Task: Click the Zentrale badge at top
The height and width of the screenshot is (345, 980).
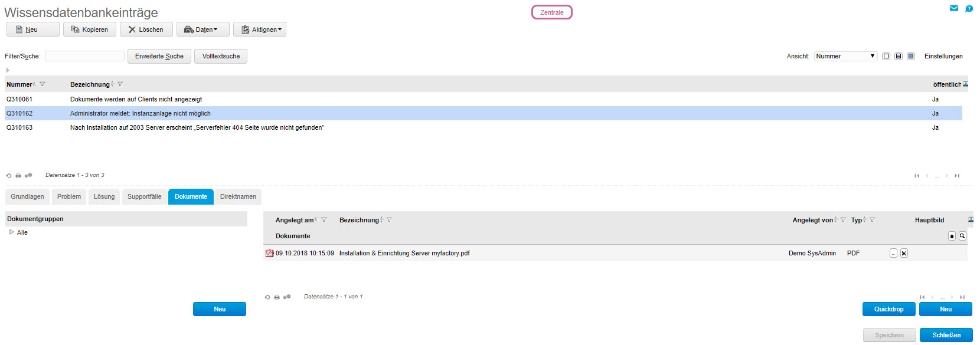Action: [552, 12]
